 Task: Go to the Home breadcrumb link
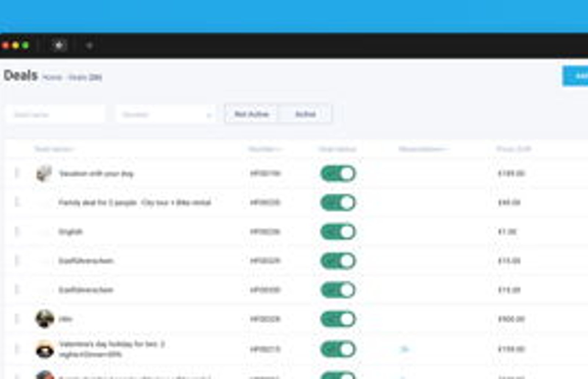click(52, 77)
